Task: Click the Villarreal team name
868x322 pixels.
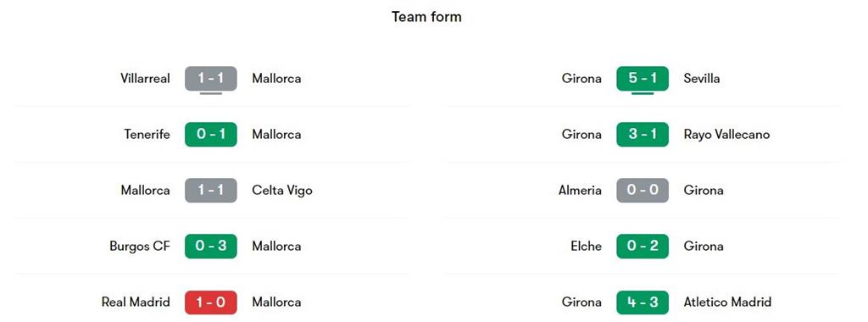Action: coord(145,79)
